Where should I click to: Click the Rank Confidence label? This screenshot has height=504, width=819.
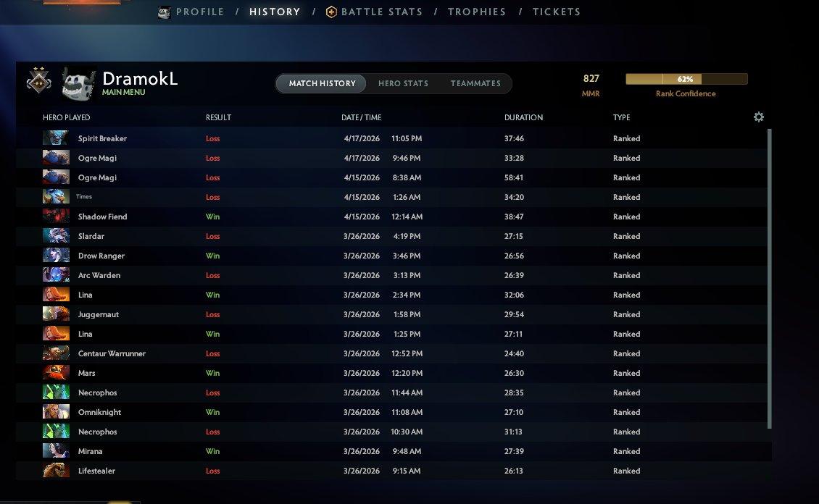pyautogui.click(x=686, y=93)
